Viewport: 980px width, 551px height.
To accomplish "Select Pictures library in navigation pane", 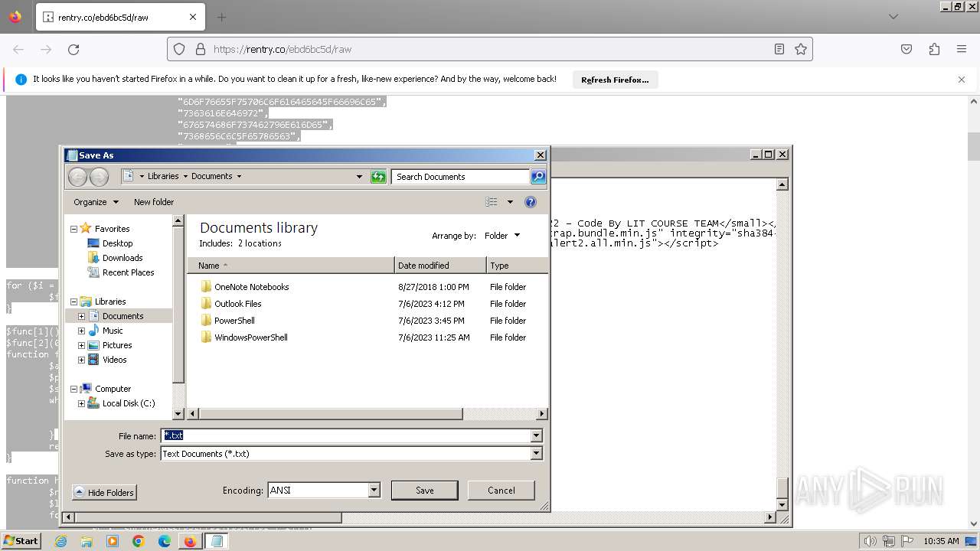I will [117, 345].
